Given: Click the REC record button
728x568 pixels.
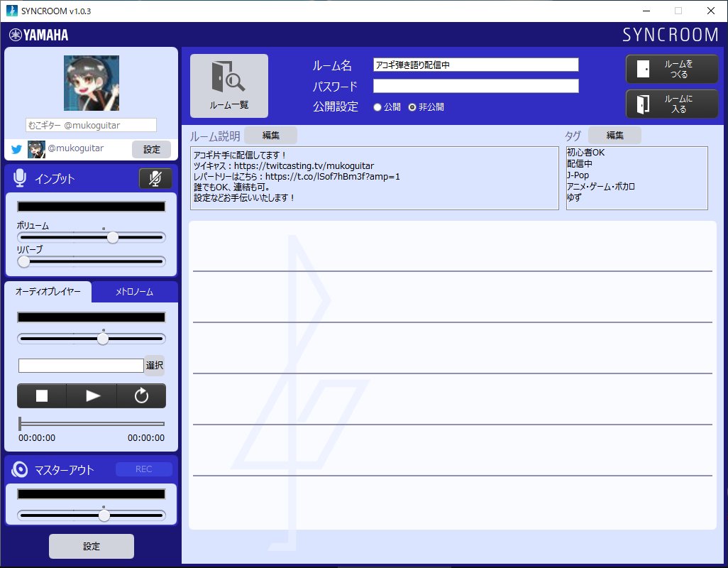Looking at the screenshot, I should click(143, 469).
